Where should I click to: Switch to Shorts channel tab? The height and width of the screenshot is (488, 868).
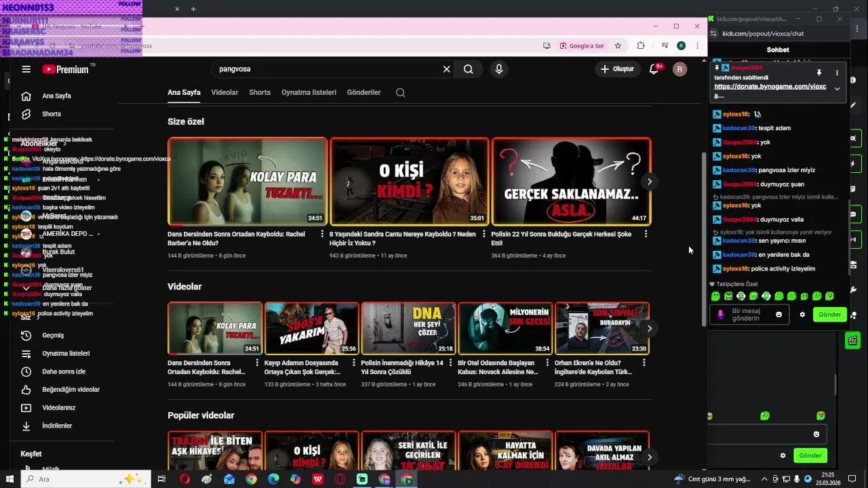point(260,92)
